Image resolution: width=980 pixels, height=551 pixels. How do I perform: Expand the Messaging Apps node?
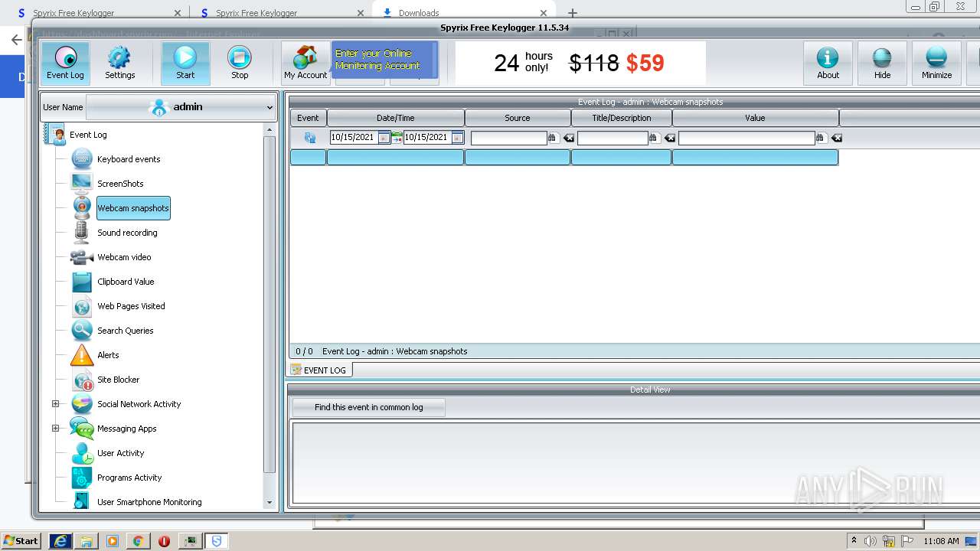[x=55, y=429]
